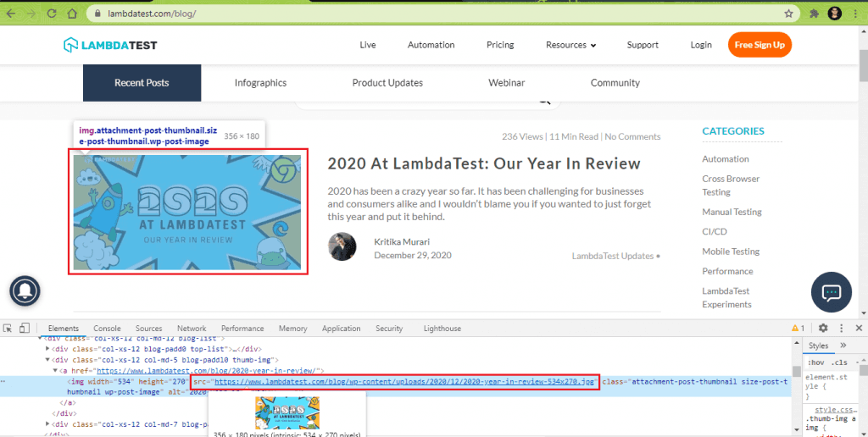
Task: Toggle the .cls class editor option
Action: 839,362
